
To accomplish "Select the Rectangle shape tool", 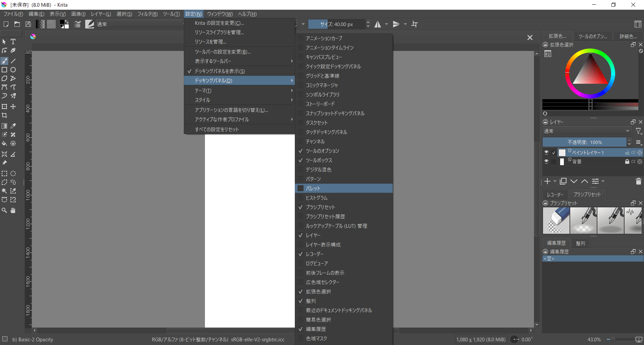I will point(4,70).
